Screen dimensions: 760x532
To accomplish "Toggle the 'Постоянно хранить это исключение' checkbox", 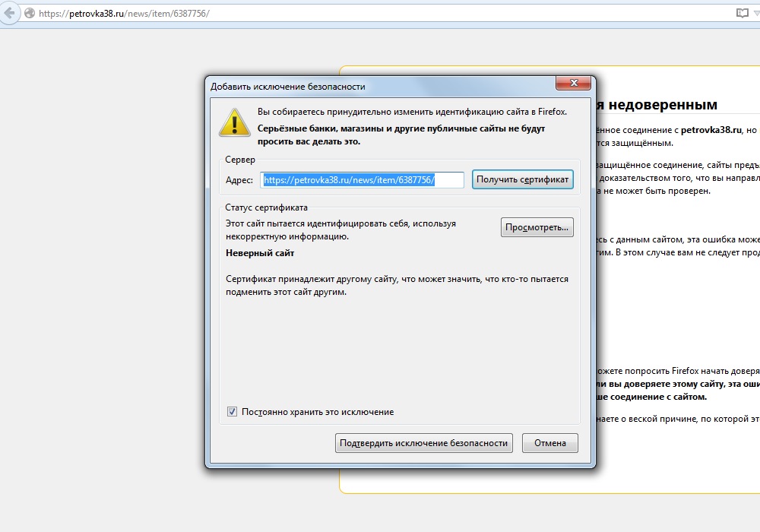I will (233, 412).
